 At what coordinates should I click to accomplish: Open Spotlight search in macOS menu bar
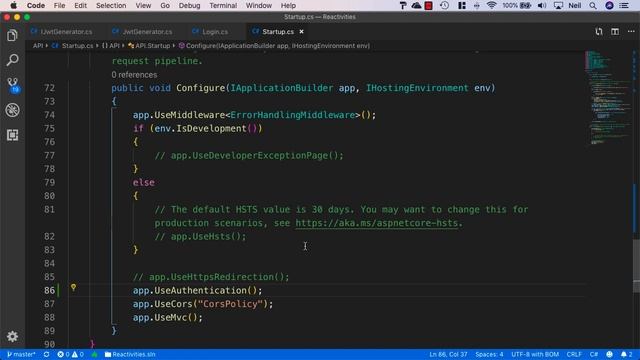tap(593, 5)
